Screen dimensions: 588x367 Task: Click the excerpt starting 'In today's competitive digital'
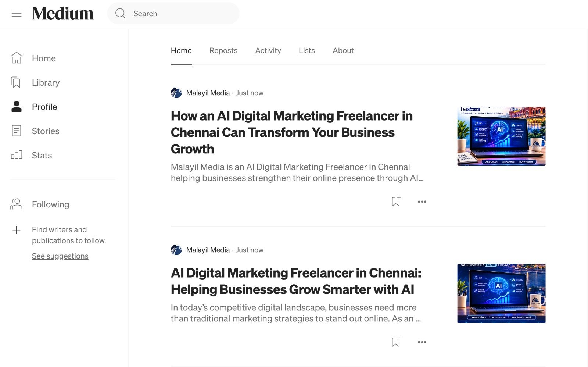tap(296, 313)
